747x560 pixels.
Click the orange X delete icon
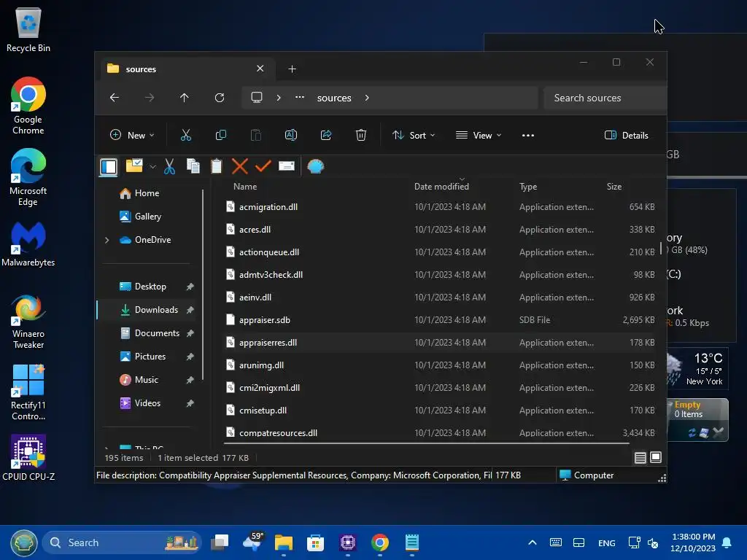(x=239, y=166)
